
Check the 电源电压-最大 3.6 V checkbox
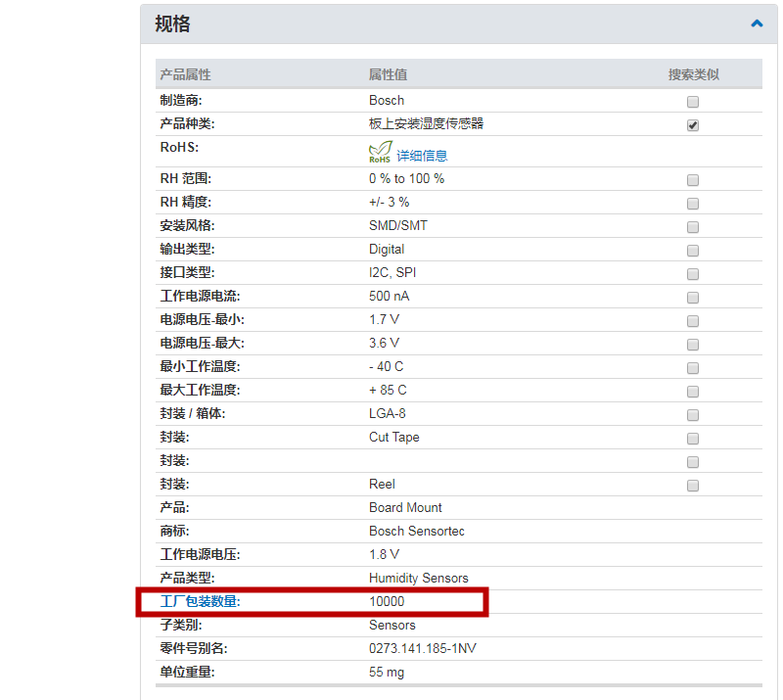tap(693, 345)
